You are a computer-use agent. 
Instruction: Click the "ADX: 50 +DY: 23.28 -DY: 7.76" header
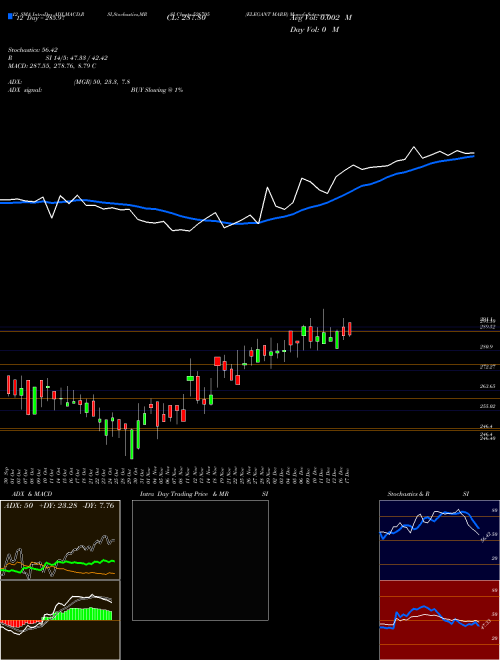pyautogui.click(x=59, y=506)
